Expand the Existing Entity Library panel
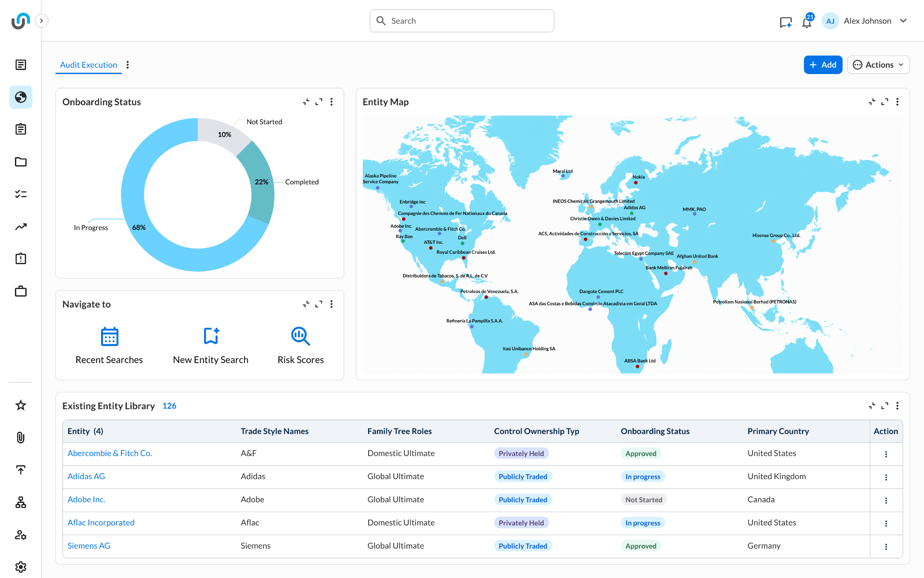 pos(884,406)
